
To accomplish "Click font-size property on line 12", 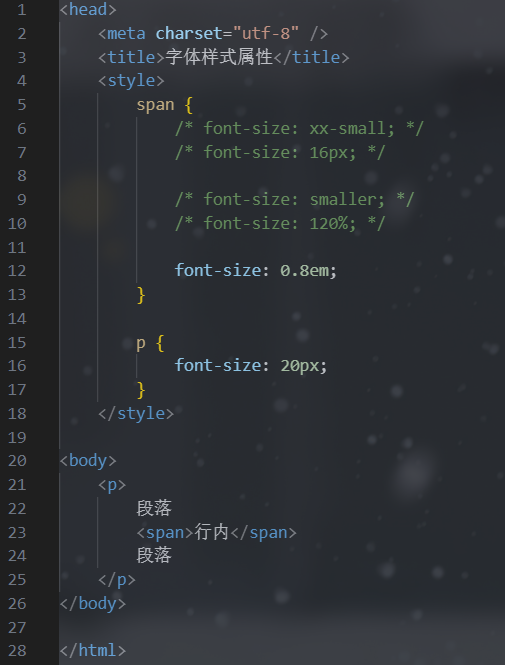I will [x=218, y=271].
